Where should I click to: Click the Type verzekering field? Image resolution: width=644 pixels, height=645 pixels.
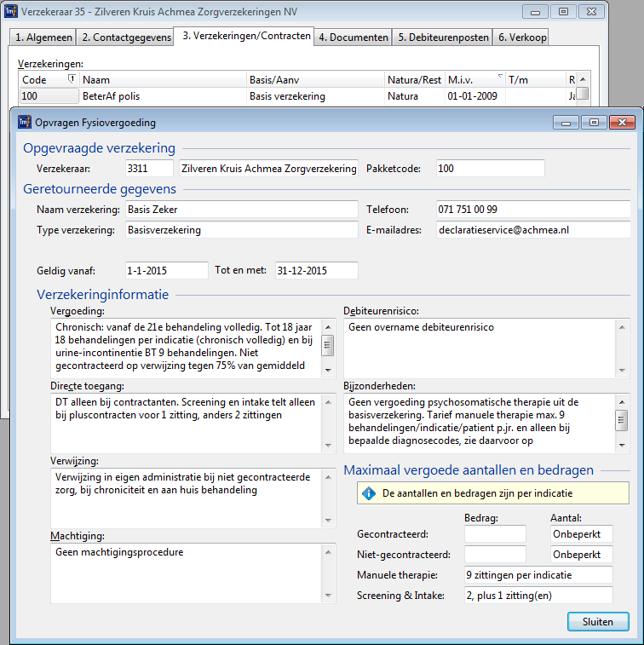point(242,230)
